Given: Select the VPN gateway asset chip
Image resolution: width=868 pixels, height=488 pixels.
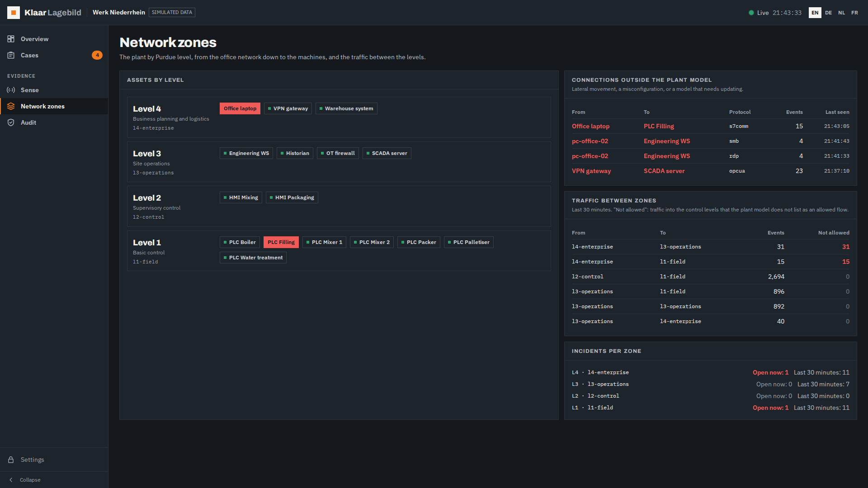Looking at the screenshot, I should click(288, 108).
